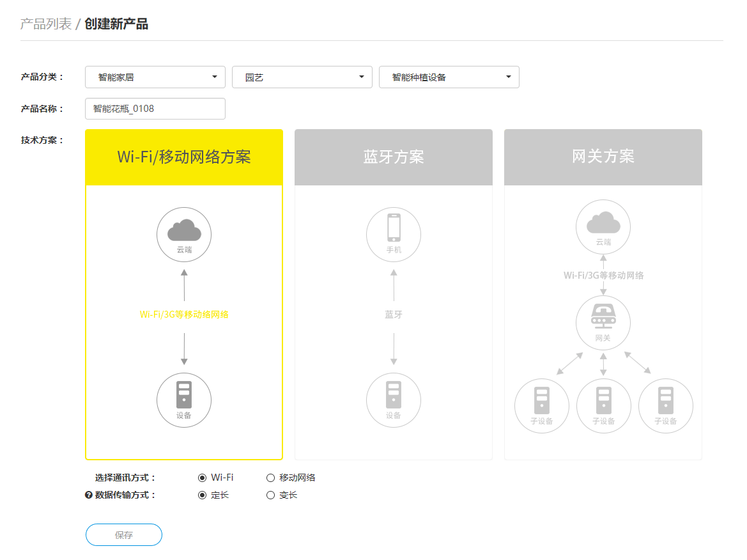The image size is (747, 560).
Task: Click the phone icon in the Bluetooth scheme
Action: pos(394,228)
